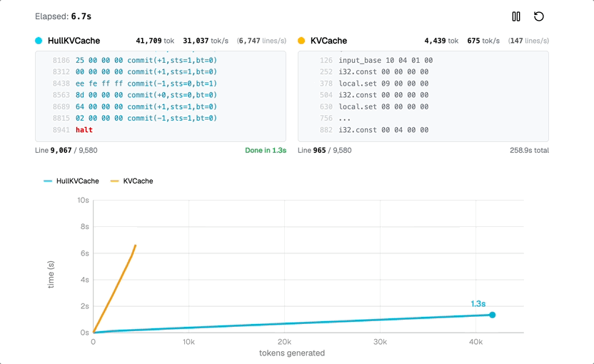Click the orange KVCache dot indicator

301,41
